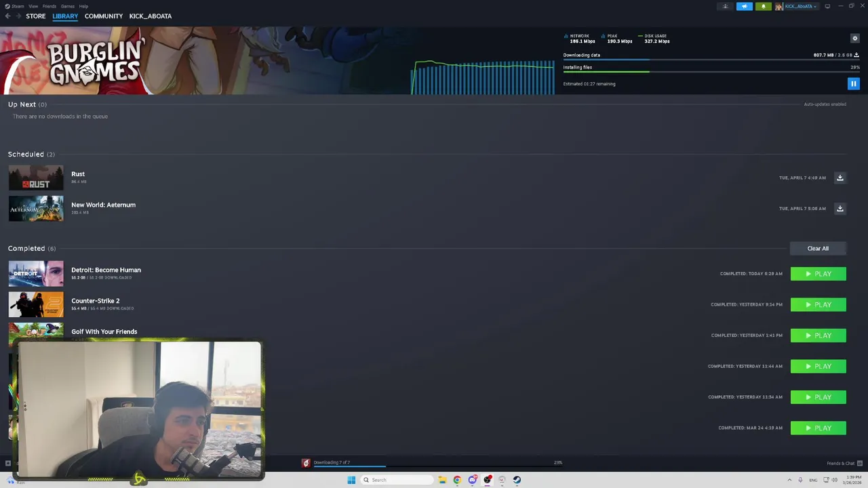Open the green notifications bell

tap(763, 6)
